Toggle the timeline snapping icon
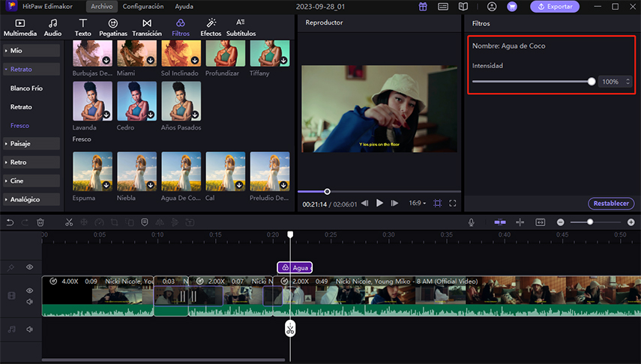Viewport: 641px width, 364px height. (x=500, y=222)
